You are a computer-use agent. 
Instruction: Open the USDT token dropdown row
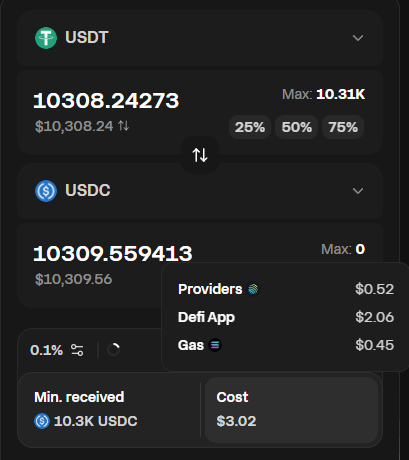[x=200, y=38]
